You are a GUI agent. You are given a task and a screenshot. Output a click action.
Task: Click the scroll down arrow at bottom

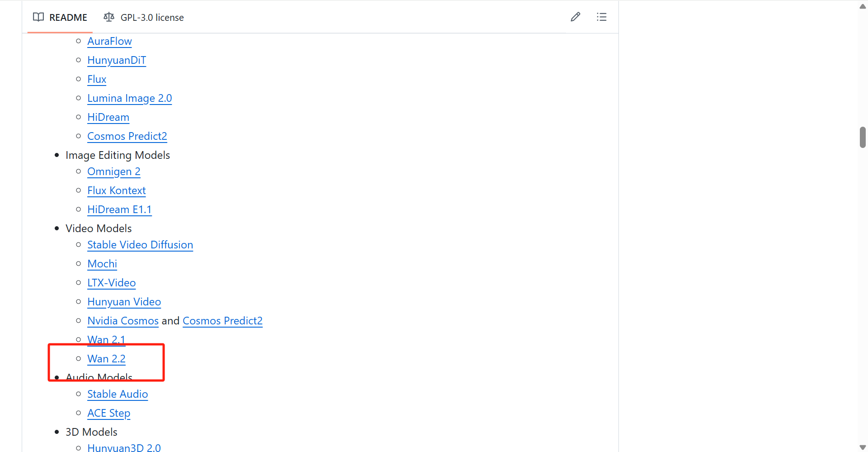863,447
